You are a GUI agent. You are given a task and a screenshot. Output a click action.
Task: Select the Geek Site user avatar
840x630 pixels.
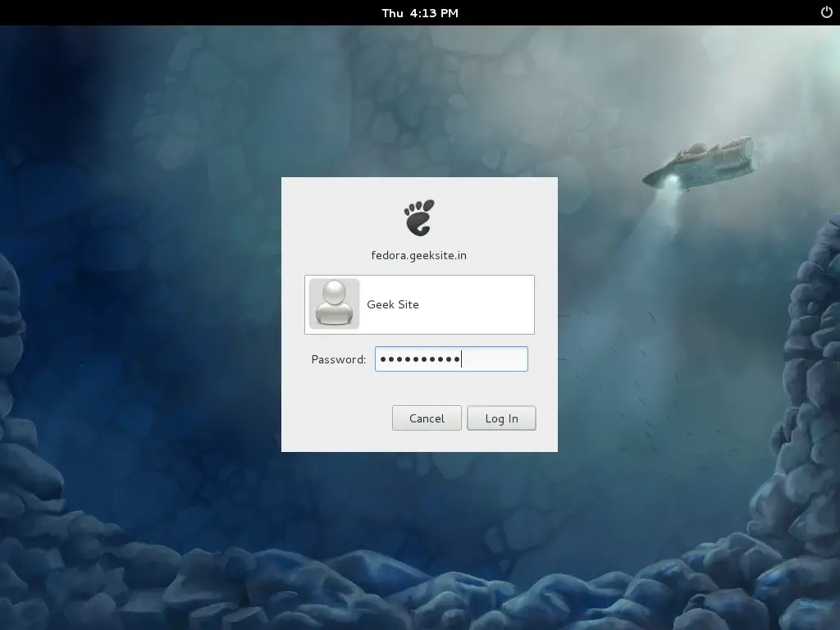[334, 304]
